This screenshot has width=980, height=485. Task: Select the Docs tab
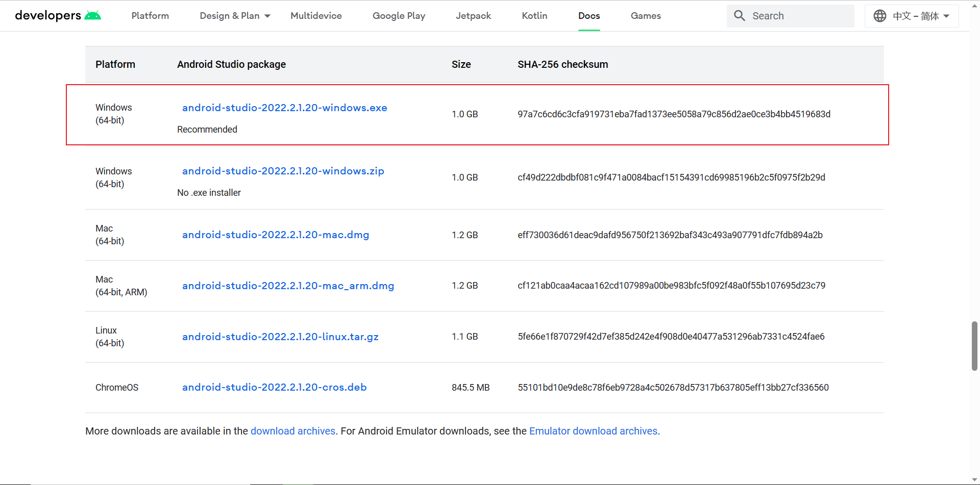(589, 16)
